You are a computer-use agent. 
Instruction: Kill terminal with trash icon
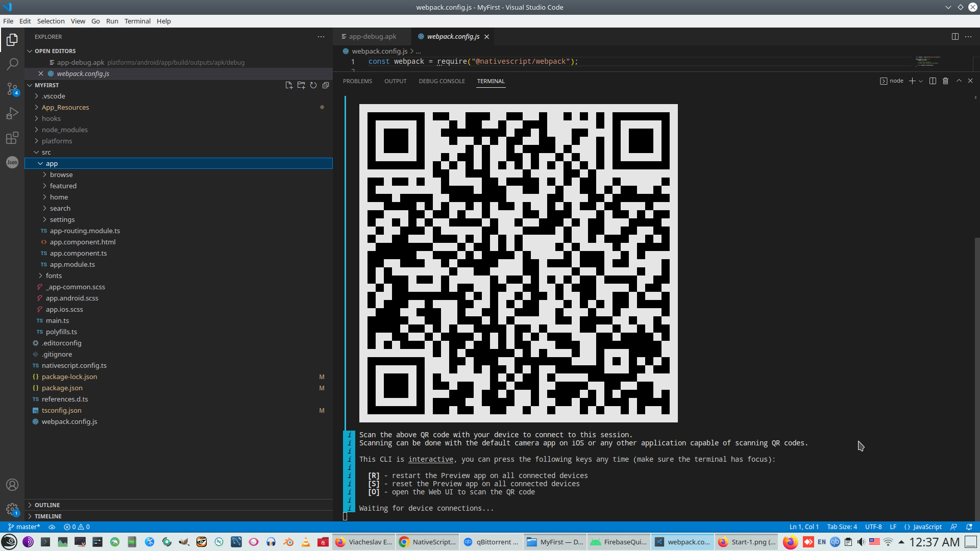pos(945,81)
